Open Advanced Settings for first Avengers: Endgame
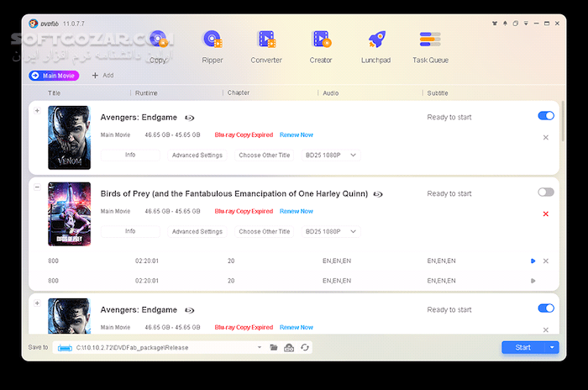The height and width of the screenshot is (390, 588). pos(197,155)
